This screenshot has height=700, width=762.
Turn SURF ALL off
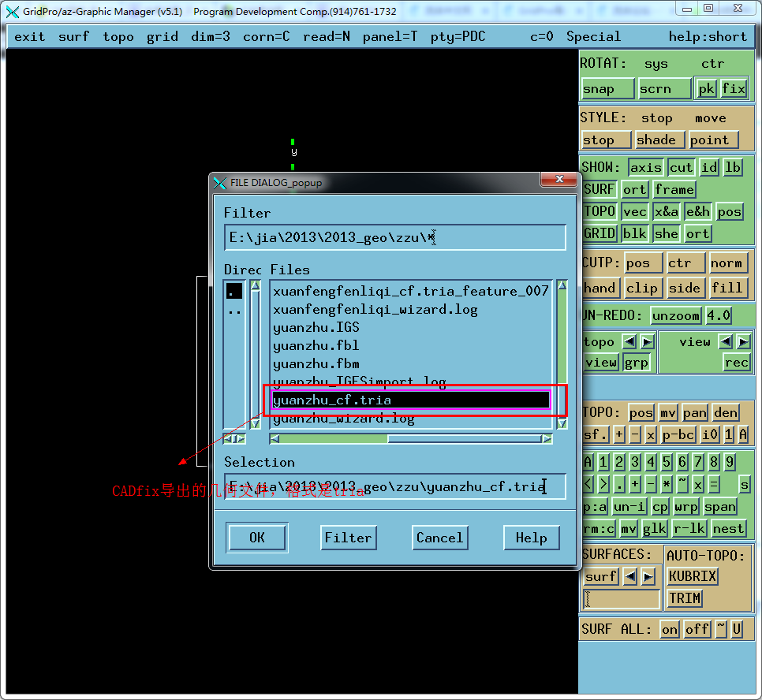697,629
